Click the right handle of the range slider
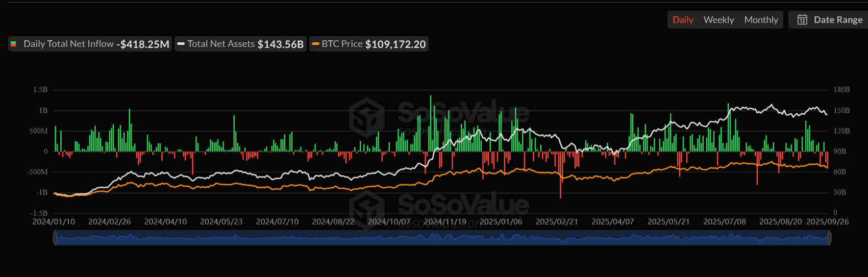The height and width of the screenshot is (277, 868). 829,238
